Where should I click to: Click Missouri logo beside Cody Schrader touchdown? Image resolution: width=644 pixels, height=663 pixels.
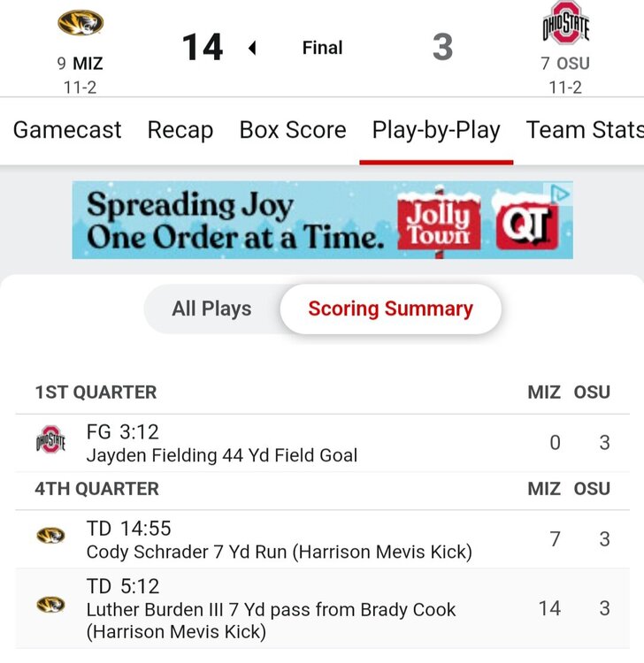click(x=50, y=536)
